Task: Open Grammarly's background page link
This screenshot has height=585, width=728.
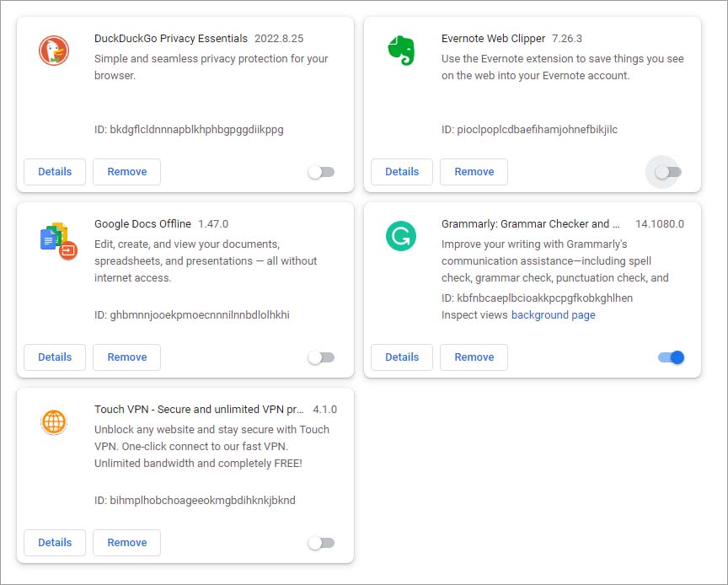Action: click(553, 315)
